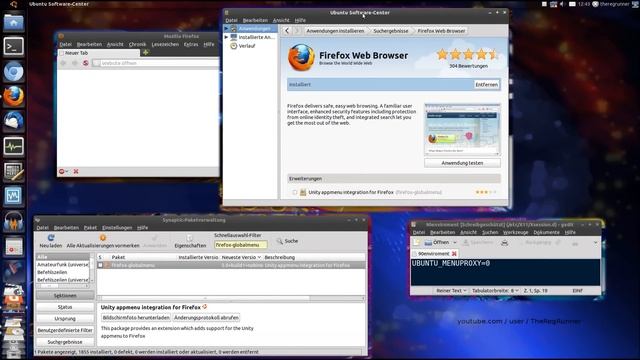
Task: Open 'Dokumente' menu in gedit
Action: click(x=547, y=232)
